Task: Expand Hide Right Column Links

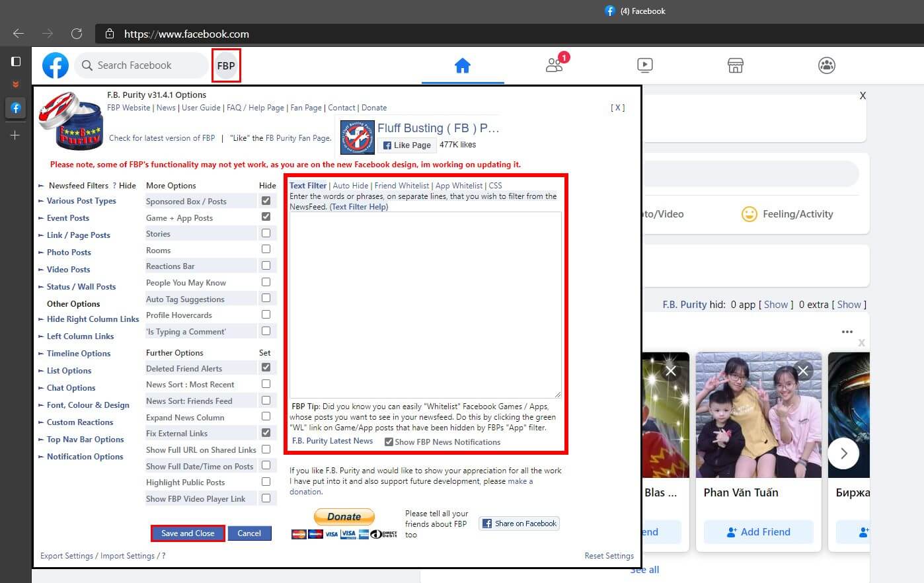Action: pyautogui.click(x=93, y=319)
